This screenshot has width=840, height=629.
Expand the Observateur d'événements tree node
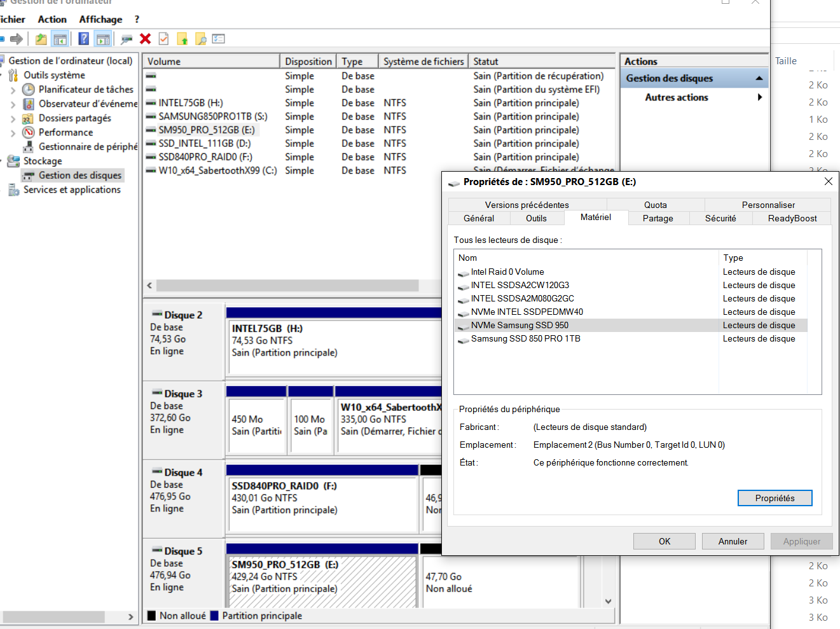pyautogui.click(x=13, y=104)
